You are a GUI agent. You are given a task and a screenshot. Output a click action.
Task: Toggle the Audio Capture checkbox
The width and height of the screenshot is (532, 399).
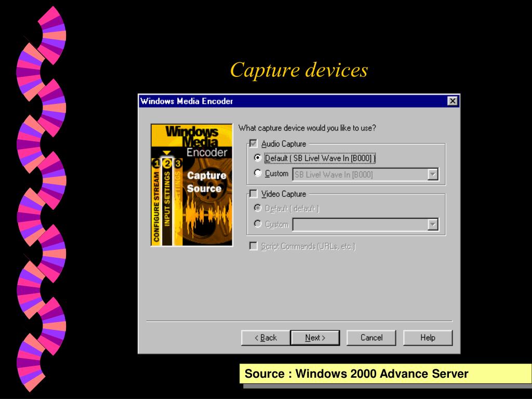click(x=253, y=143)
